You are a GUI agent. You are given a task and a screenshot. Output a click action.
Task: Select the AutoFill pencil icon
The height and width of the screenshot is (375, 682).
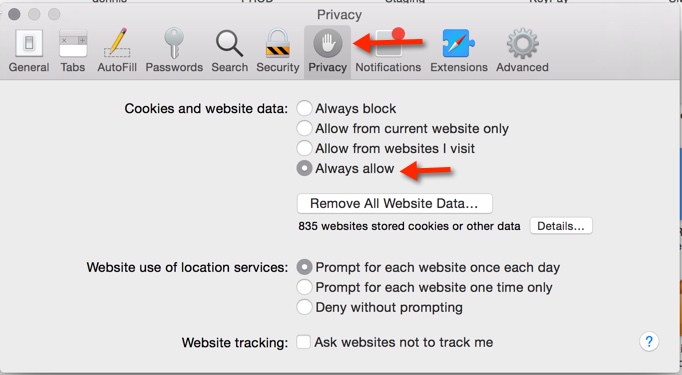click(117, 44)
